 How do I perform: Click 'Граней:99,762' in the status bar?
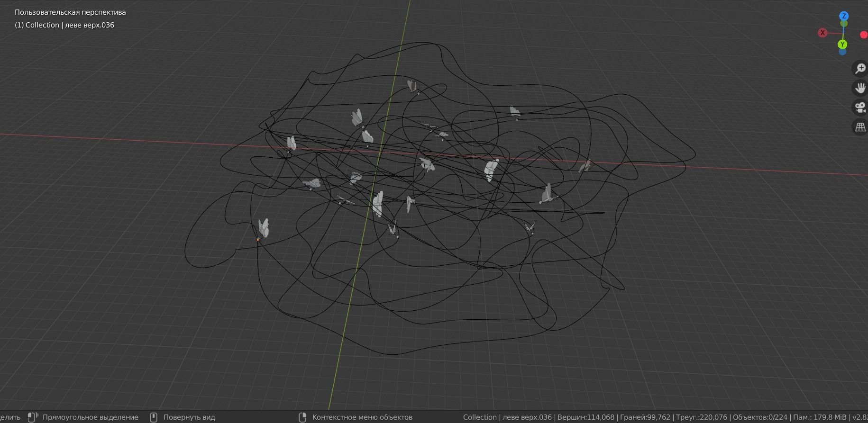pos(644,417)
